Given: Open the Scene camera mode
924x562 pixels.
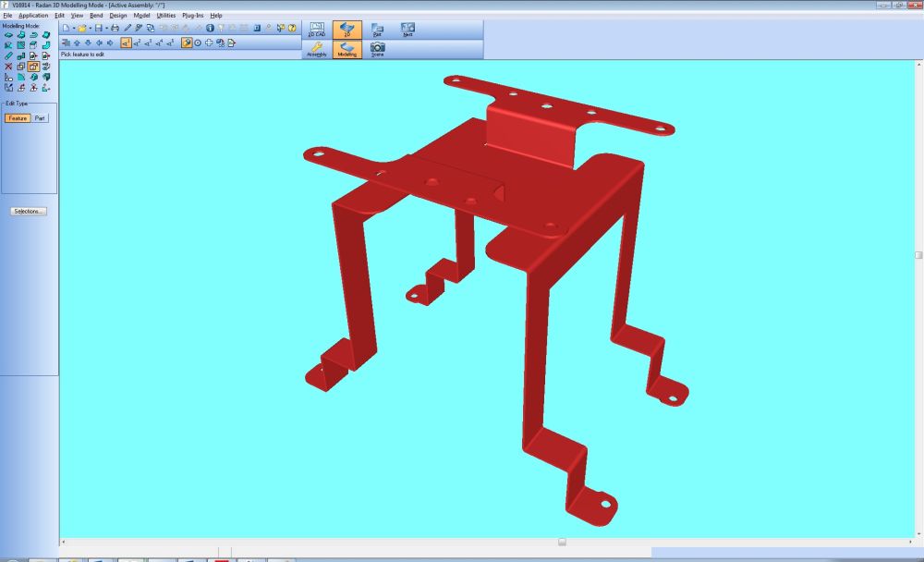Looking at the screenshot, I should [x=377, y=49].
